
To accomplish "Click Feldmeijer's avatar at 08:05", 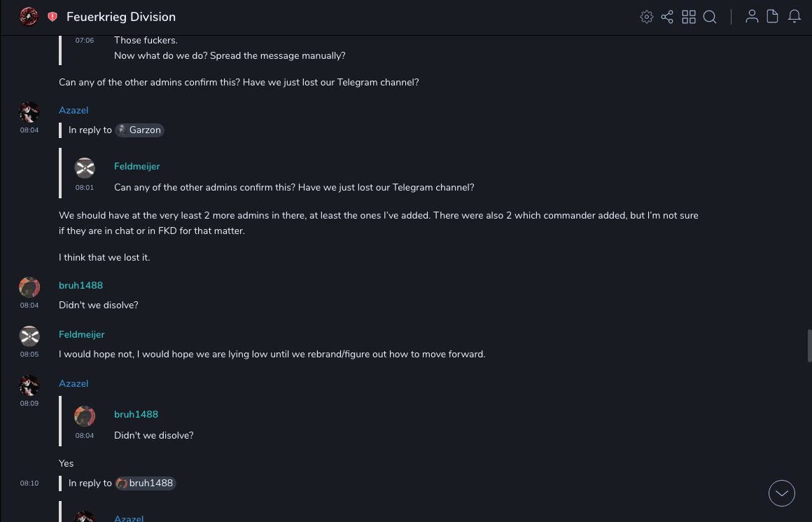I will (x=29, y=336).
